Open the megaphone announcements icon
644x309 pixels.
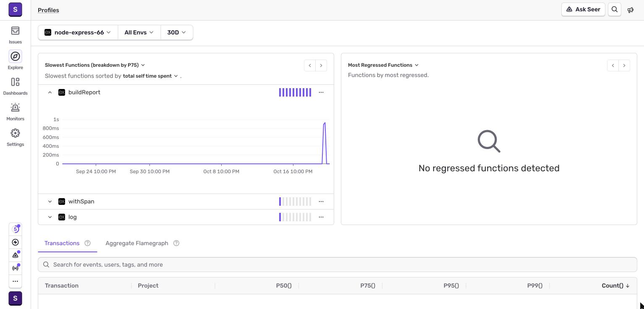tap(631, 10)
